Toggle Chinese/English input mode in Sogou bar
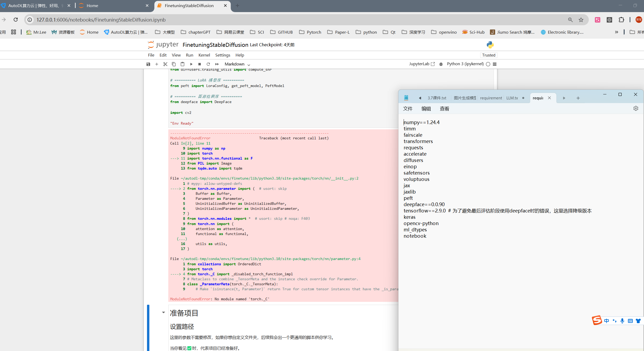This screenshot has height=351, width=644. tap(606, 321)
